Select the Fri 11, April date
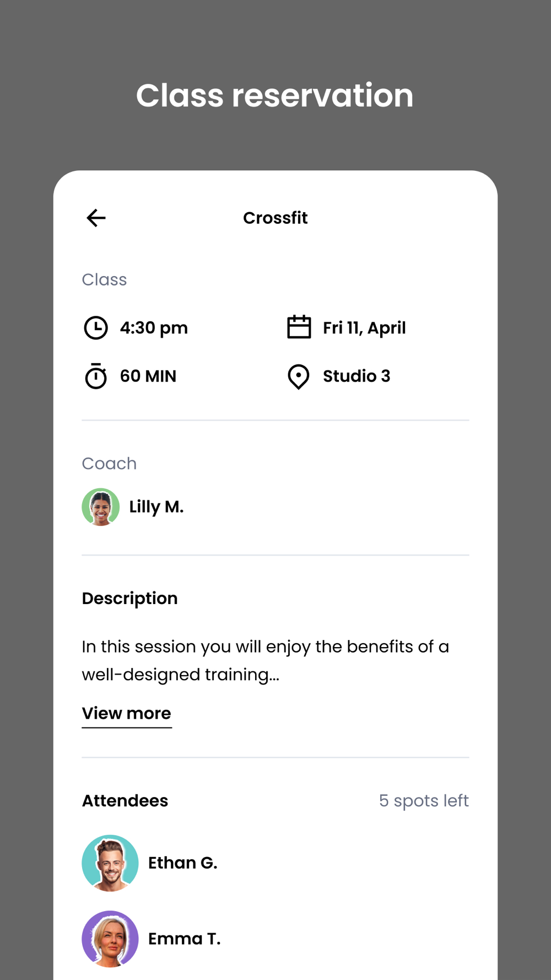This screenshot has width=551, height=980. point(364,328)
